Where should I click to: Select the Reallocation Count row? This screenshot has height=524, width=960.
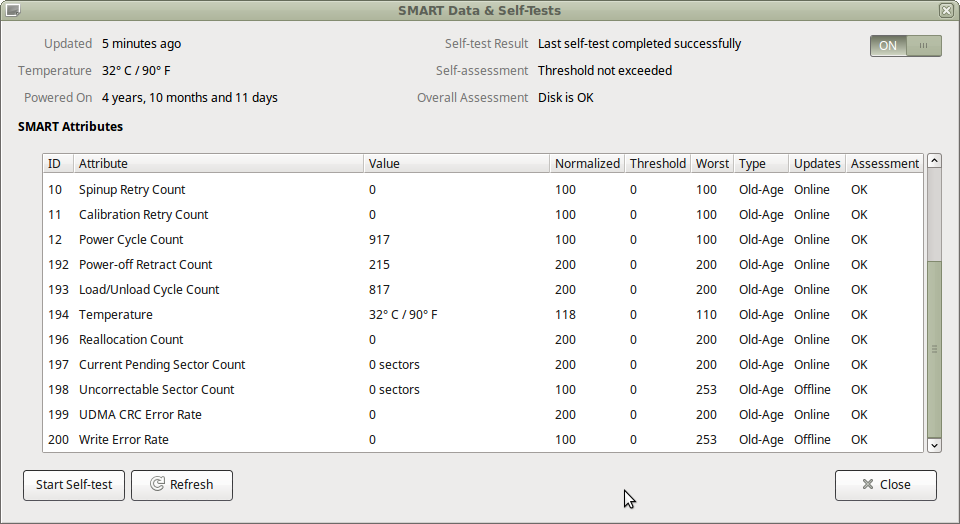(482, 340)
